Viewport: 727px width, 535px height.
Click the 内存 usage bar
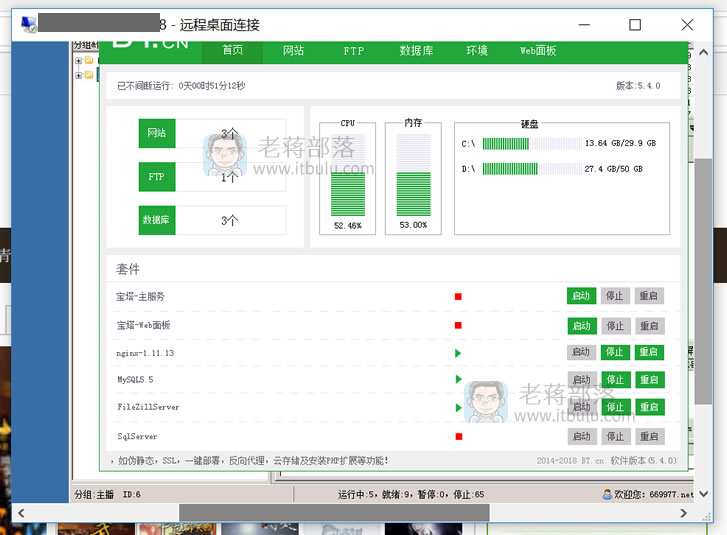pos(413,175)
